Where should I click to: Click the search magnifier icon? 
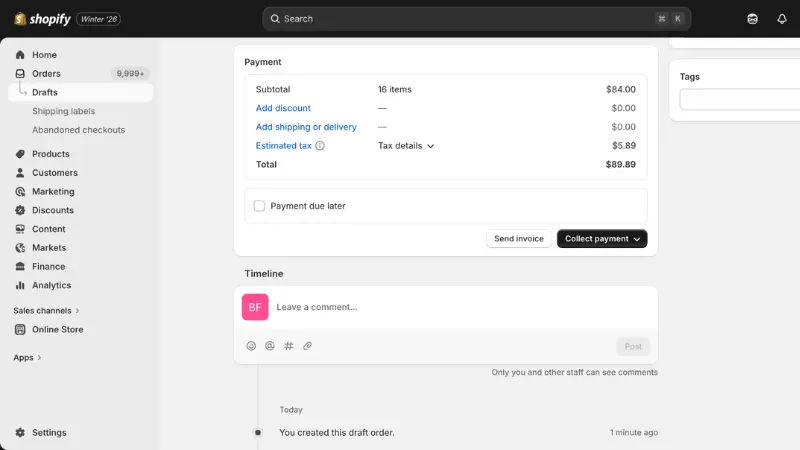coord(275,19)
